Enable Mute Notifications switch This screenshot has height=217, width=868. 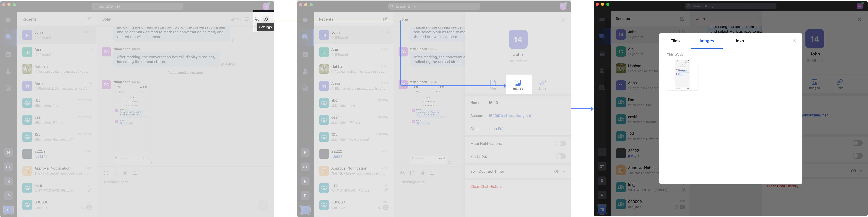(561, 144)
